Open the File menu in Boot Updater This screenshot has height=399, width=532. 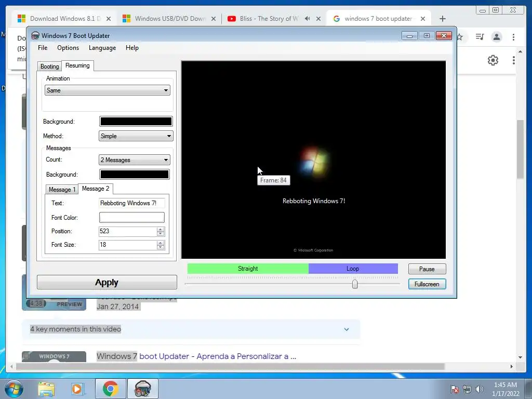[x=43, y=48]
